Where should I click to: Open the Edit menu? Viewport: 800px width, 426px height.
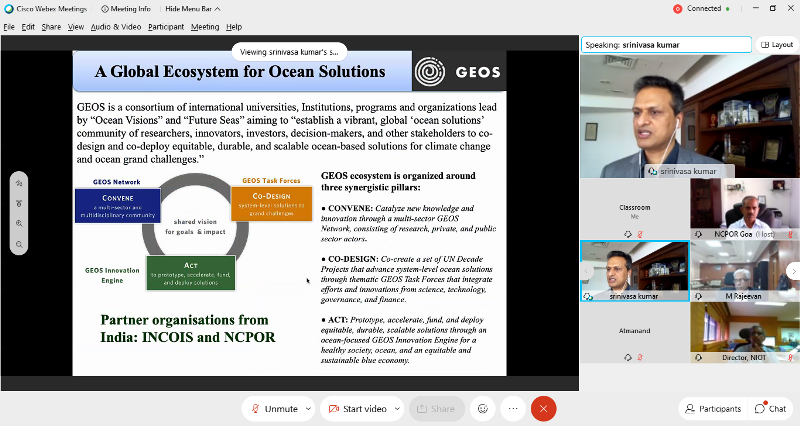(28, 27)
